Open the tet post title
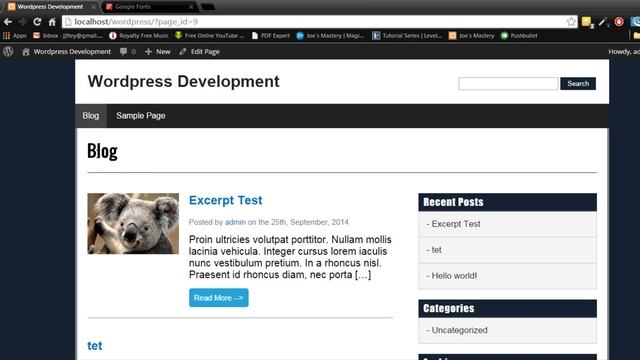Image resolution: width=640 pixels, height=360 pixels. click(95, 346)
